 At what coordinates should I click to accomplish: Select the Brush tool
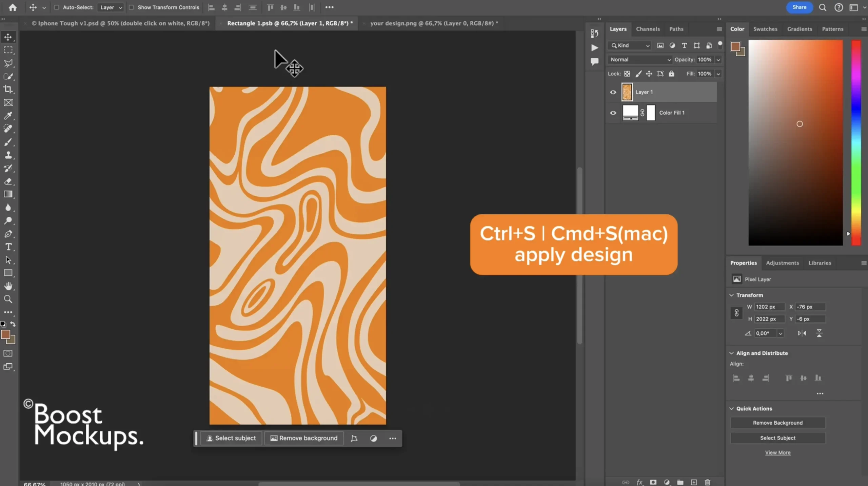(x=8, y=142)
